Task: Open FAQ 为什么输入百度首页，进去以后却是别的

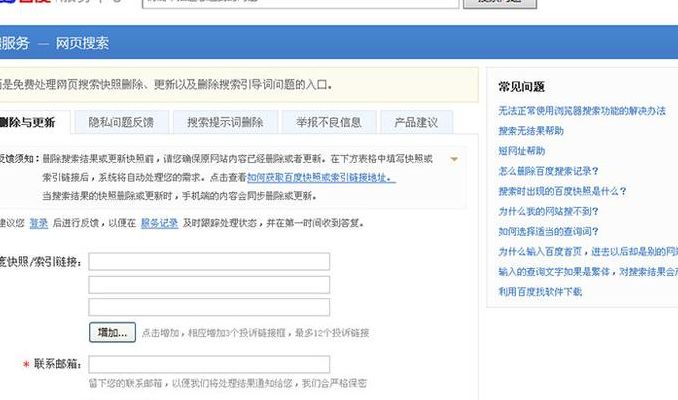Action: [588, 251]
